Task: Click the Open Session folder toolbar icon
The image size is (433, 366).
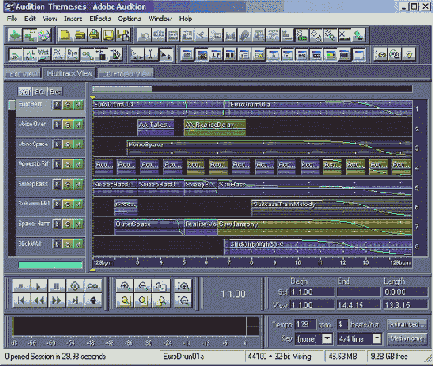Action: tap(79, 35)
